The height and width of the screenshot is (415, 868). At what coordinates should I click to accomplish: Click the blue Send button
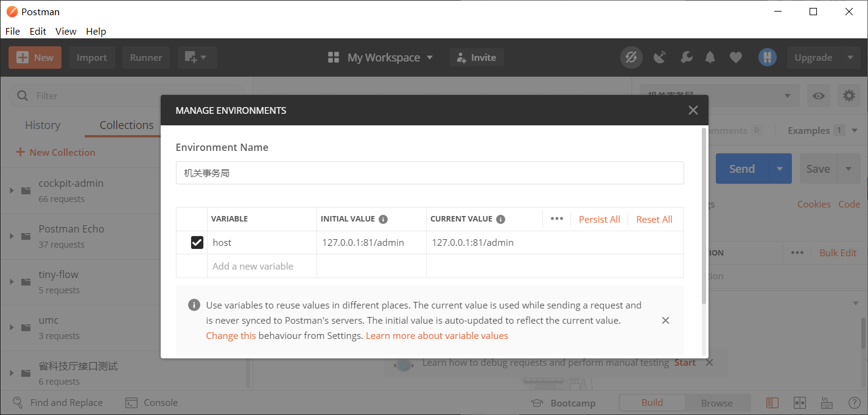click(742, 169)
